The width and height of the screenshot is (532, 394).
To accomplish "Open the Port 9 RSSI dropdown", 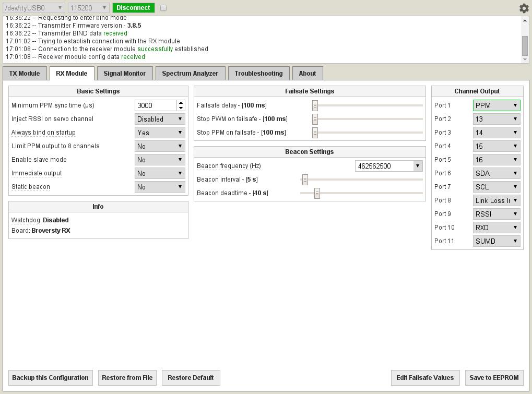I will point(496,214).
